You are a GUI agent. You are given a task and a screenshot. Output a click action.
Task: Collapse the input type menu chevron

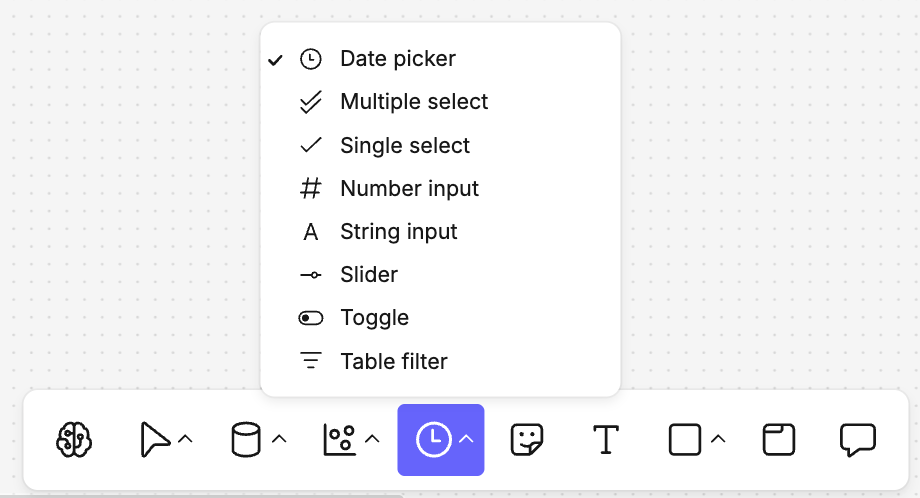coord(466,439)
